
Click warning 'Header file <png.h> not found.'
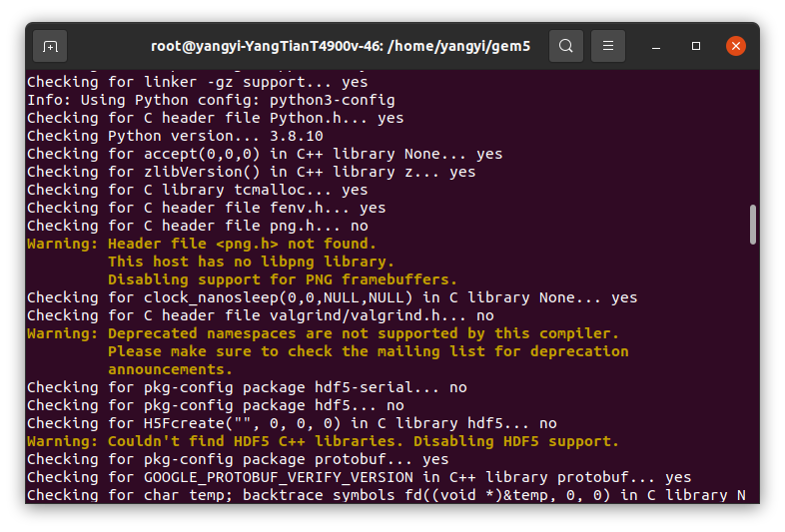click(x=202, y=245)
